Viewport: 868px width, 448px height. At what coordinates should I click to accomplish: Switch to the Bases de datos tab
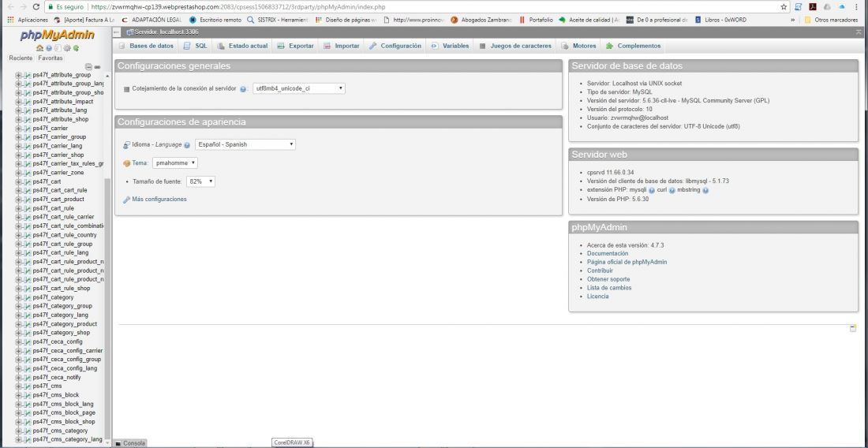(x=146, y=46)
